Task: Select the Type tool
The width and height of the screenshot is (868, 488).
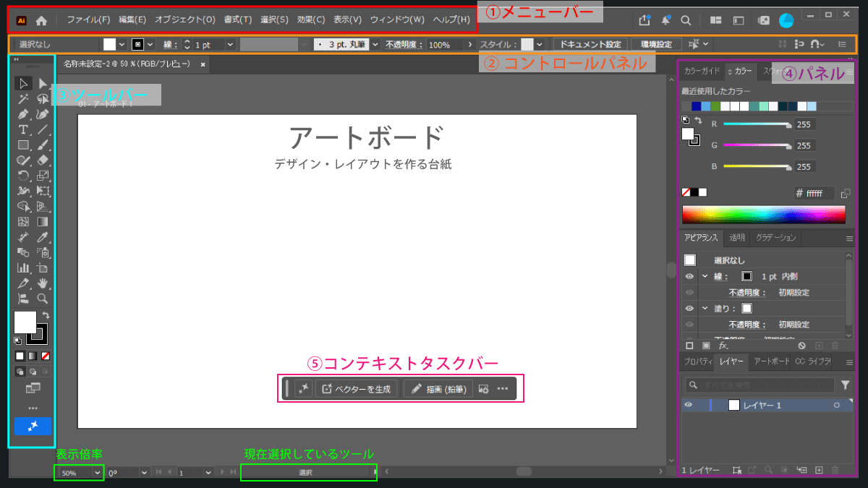Action: (23, 129)
